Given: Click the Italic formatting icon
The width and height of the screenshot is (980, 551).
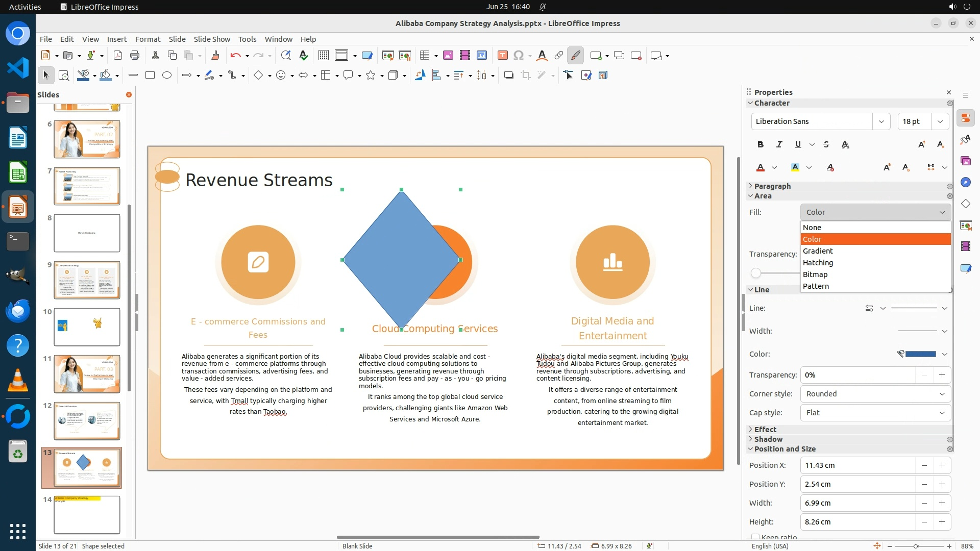Looking at the screenshot, I should click(779, 144).
